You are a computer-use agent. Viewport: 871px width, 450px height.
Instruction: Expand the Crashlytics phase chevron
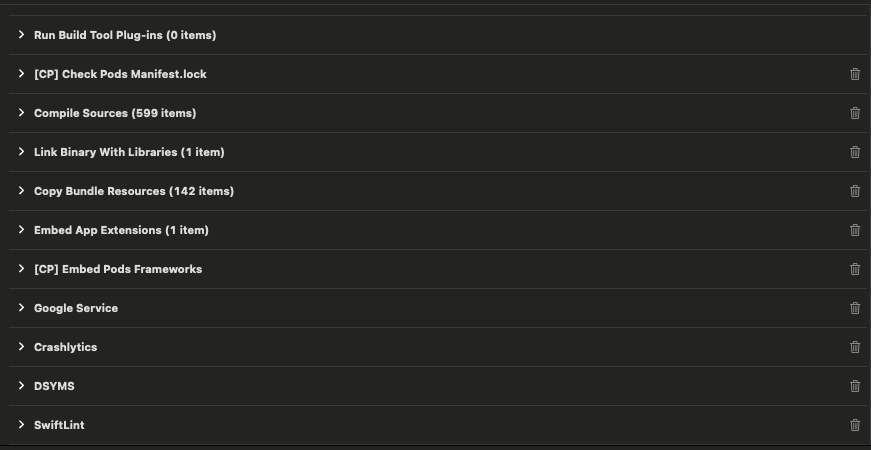[x=21, y=347]
